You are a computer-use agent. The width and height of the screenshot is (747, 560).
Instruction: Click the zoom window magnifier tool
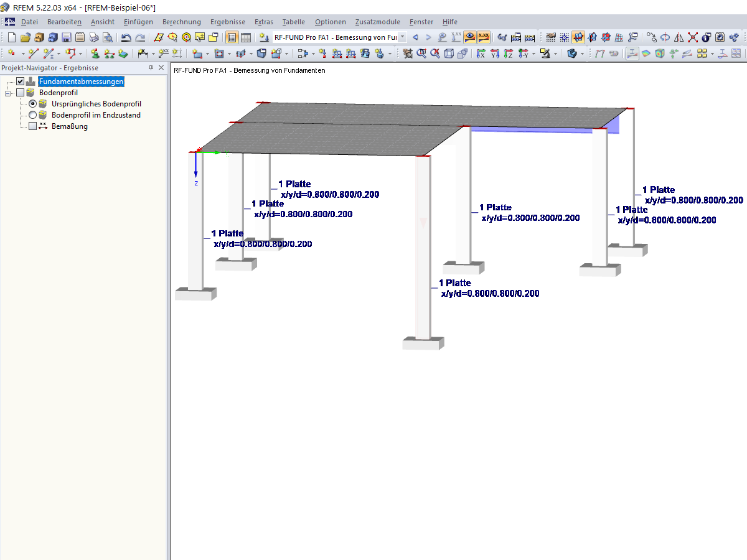click(x=421, y=54)
